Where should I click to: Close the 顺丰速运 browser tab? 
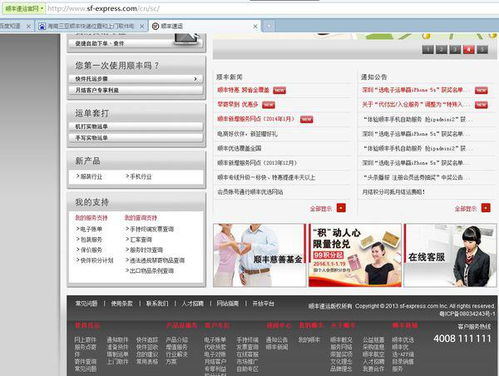[x=255, y=26]
